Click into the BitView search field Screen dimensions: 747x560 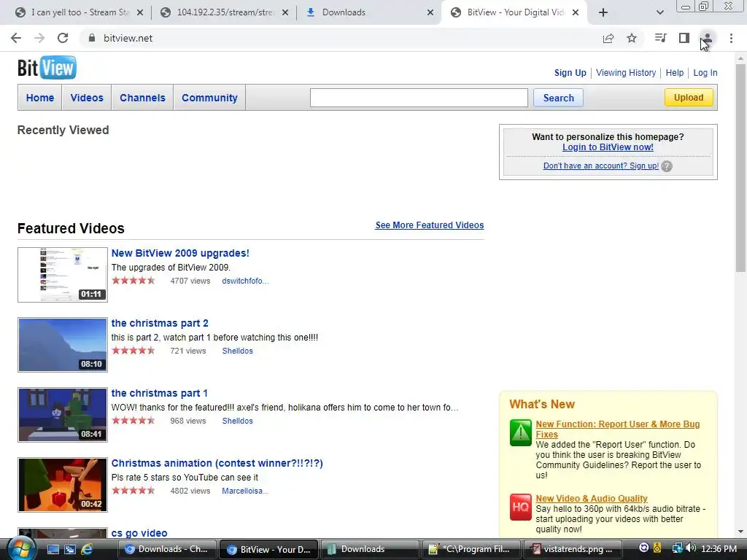[x=419, y=98]
